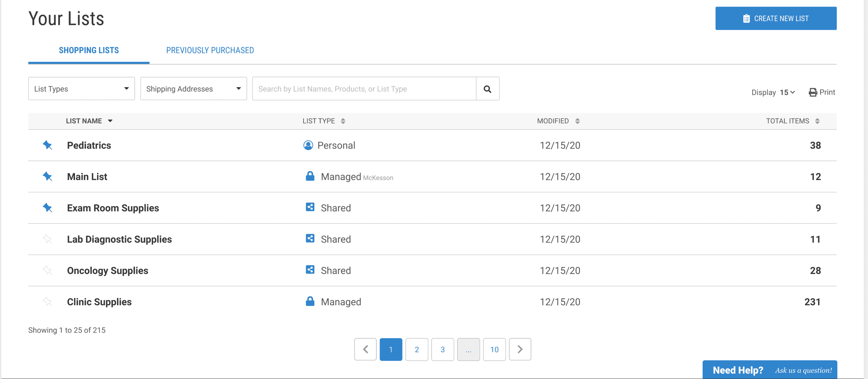The height and width of the screenshot is (379, 868).
Task: Click the Print printer icon
Action: (813, 92)
